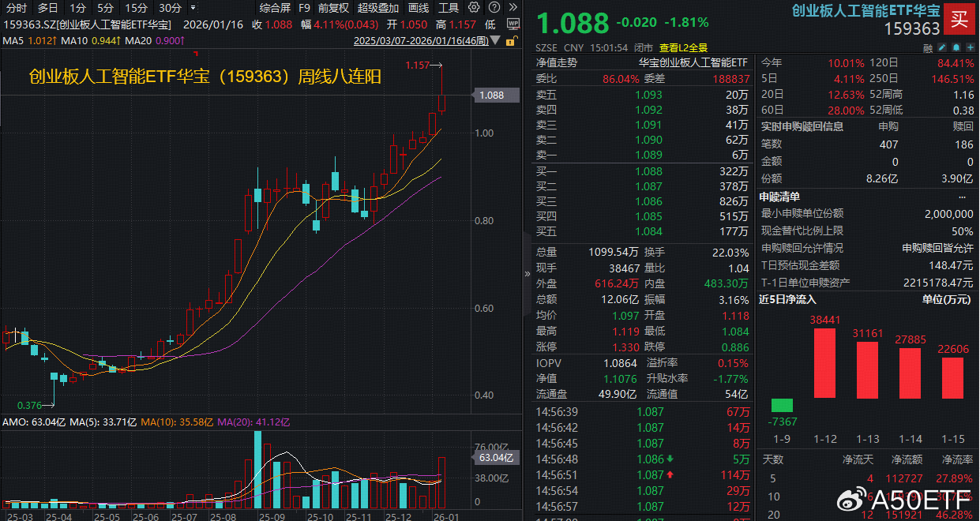Activate 超级叠加 overlay comparison
The height and width of the screenshot is (521, 980).
377,8
